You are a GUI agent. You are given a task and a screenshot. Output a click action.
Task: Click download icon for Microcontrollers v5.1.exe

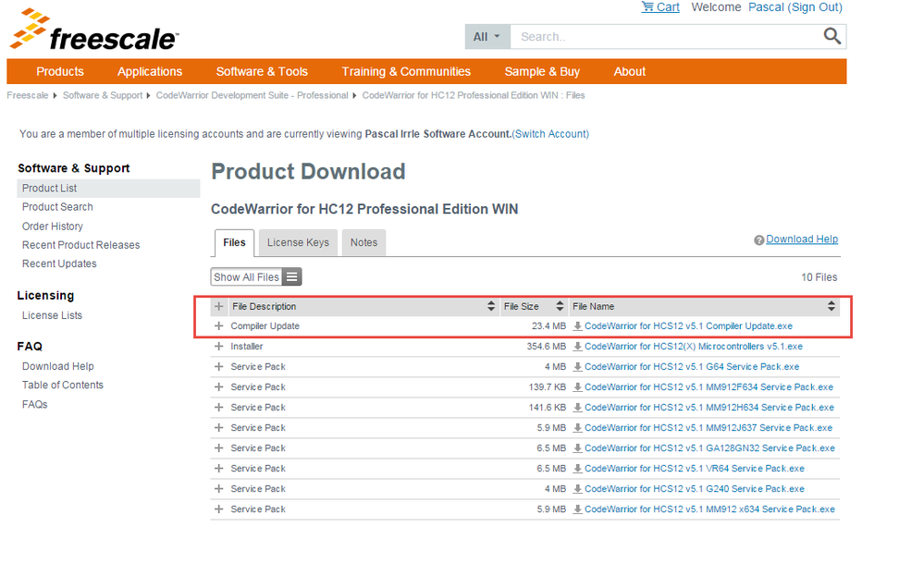577,347
